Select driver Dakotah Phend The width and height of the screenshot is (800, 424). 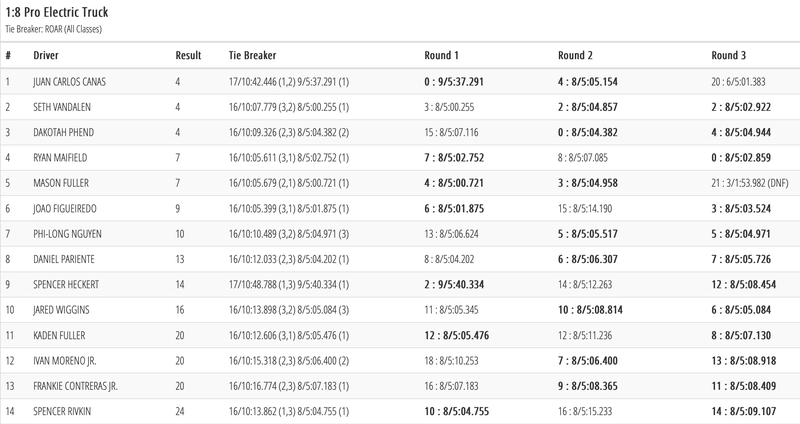[x=65, y=132]
